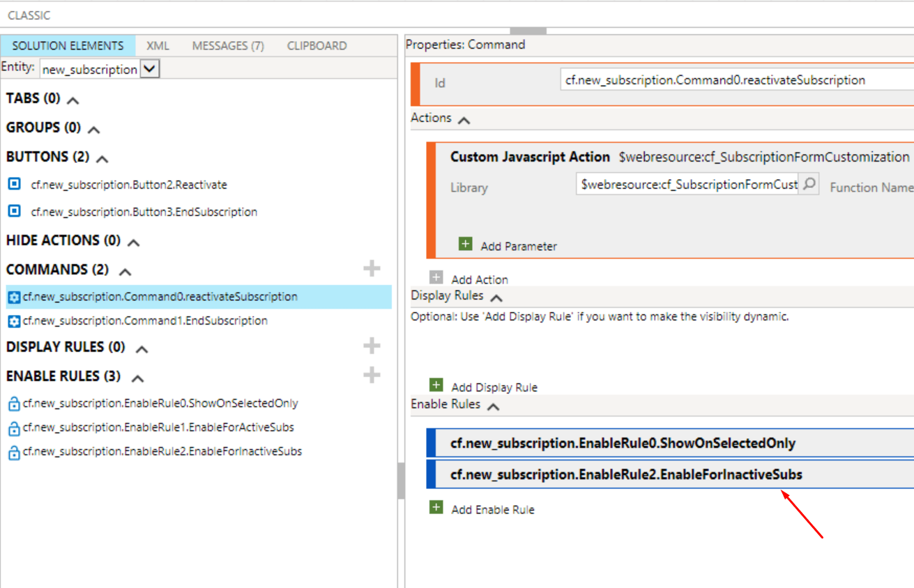Click the green Add Parameter plus icon

pos(464,243)
